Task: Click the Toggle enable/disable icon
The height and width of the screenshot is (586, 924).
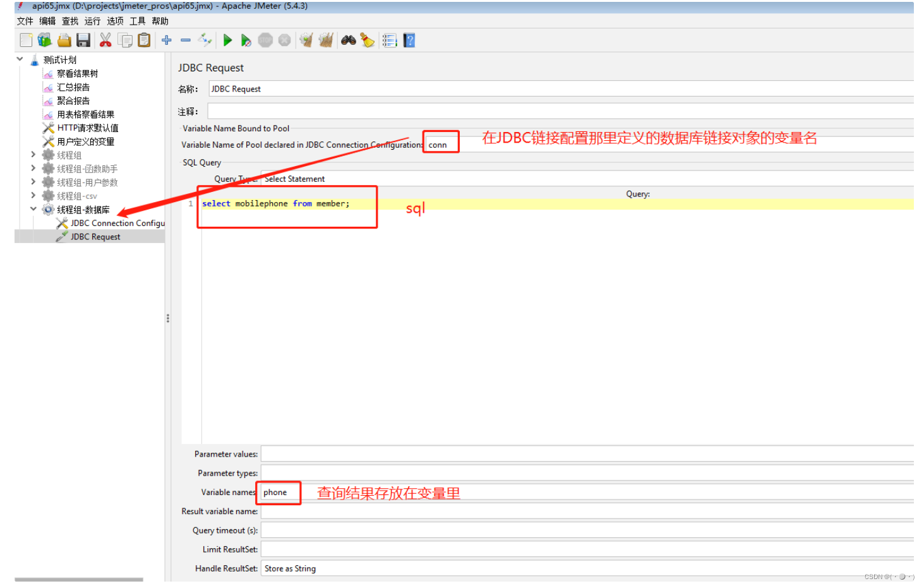Action: coord(205,40)
